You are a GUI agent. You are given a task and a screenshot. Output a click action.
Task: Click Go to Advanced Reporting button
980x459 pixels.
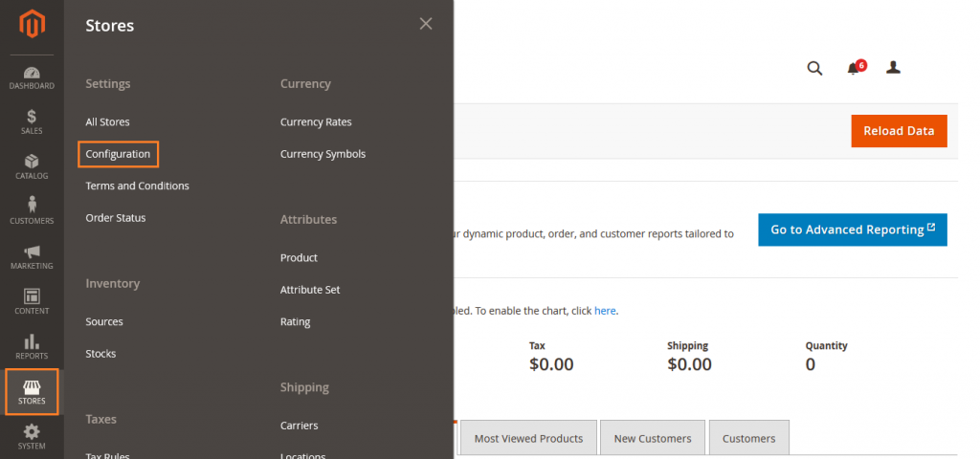853,229
